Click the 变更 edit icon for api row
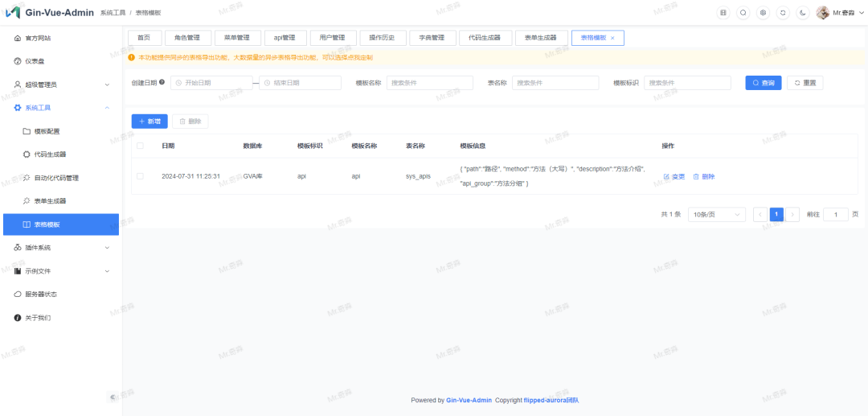This screenshot has width=868, height=416. (x=666, y=176)
